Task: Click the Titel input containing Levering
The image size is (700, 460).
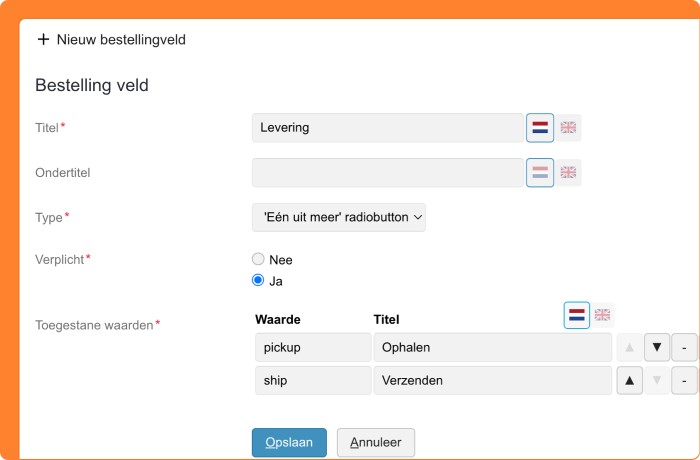Action: tap(387, 128)
